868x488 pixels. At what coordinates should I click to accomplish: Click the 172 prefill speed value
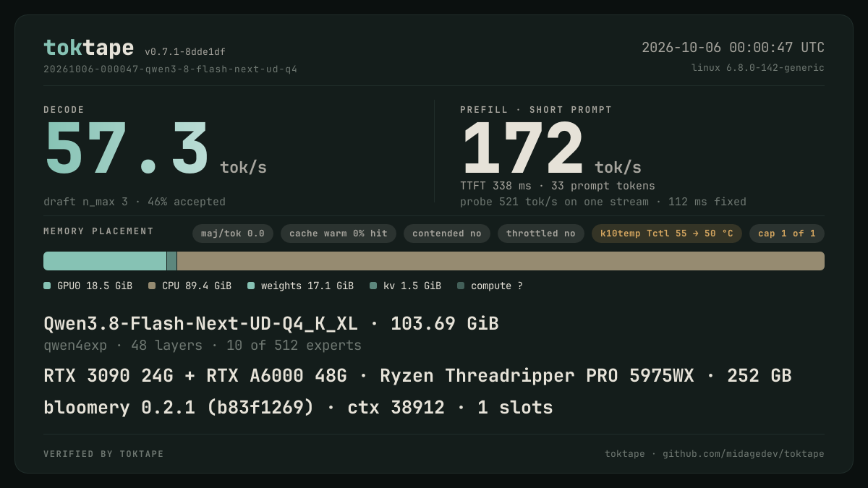pyautogui.click(x=522, y=148)
